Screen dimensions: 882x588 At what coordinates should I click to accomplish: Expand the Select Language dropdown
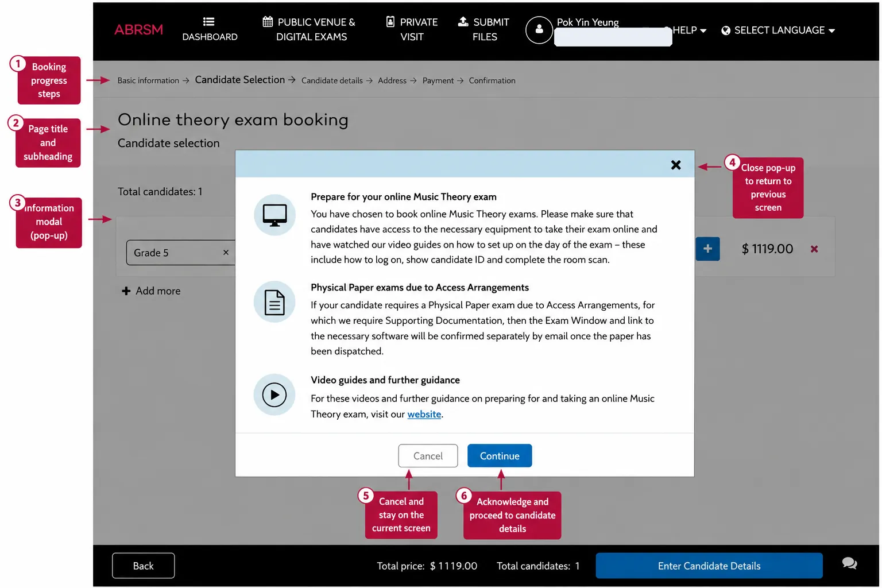point(778,30)
